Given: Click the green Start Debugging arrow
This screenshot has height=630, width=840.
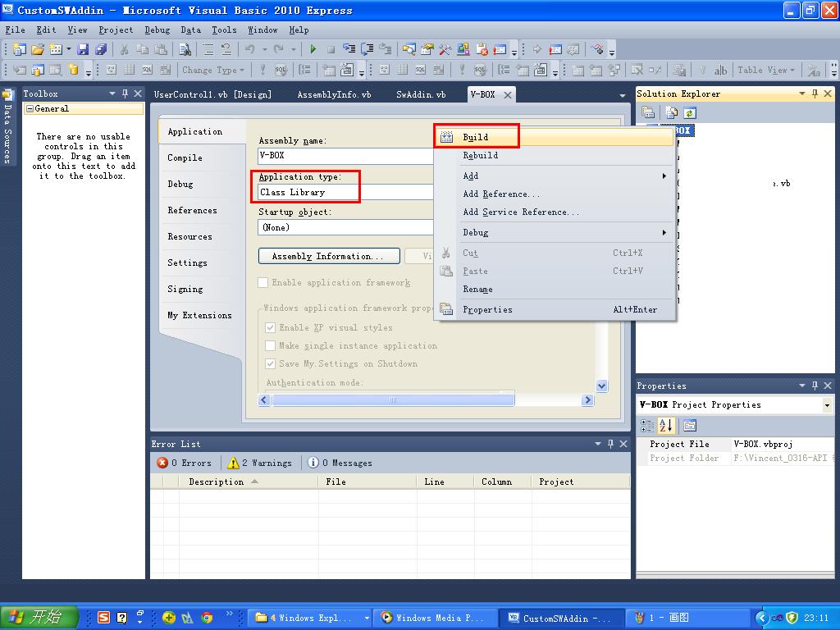Looking at the screenshot, I should [313, 50].
